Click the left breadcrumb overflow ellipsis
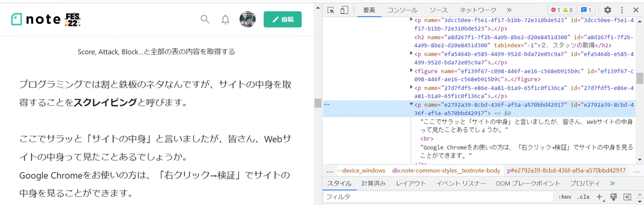 click(331, 171)
